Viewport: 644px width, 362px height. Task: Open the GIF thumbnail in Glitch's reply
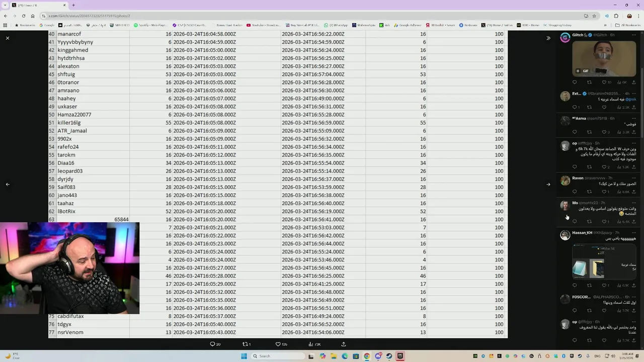point(604,58)
